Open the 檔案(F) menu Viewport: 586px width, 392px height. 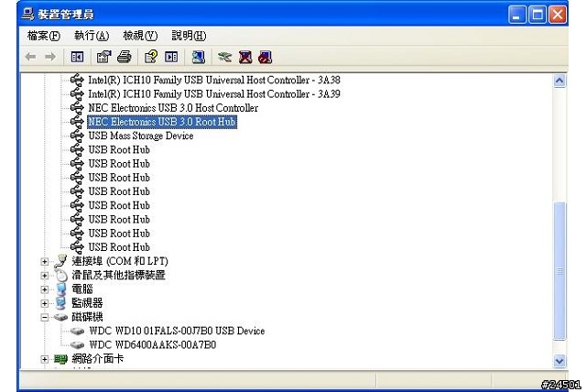tap(43, 36)
